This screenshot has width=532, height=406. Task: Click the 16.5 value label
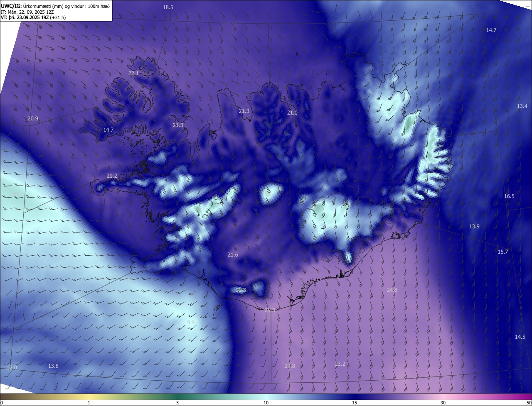[509, 196]
